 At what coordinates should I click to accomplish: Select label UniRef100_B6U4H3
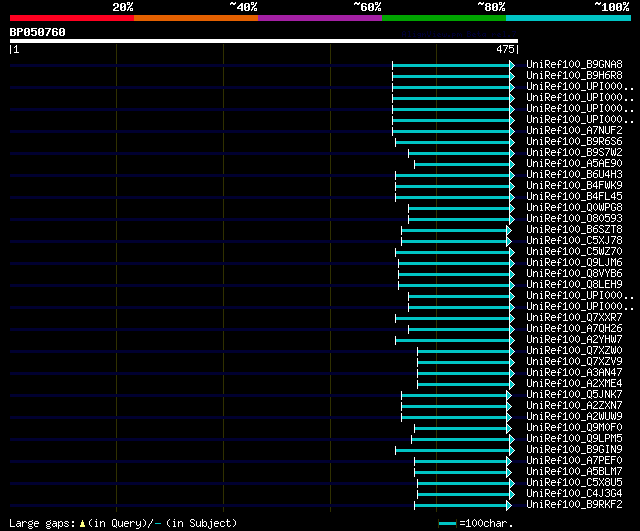574,175
